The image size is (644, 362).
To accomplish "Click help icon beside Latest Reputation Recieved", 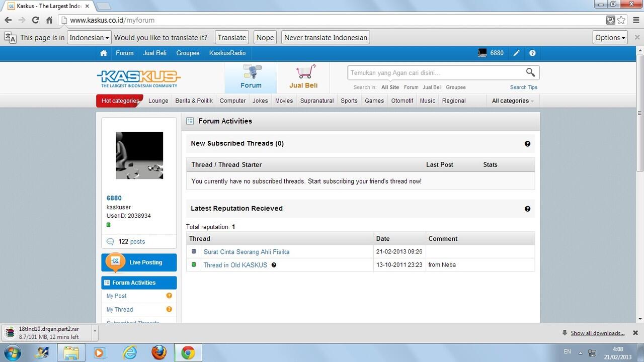I will [x=527, y=209].
